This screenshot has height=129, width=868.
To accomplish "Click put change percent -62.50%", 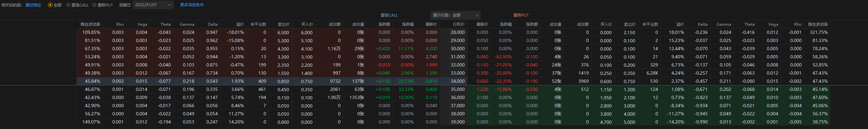I will [503, 57].
